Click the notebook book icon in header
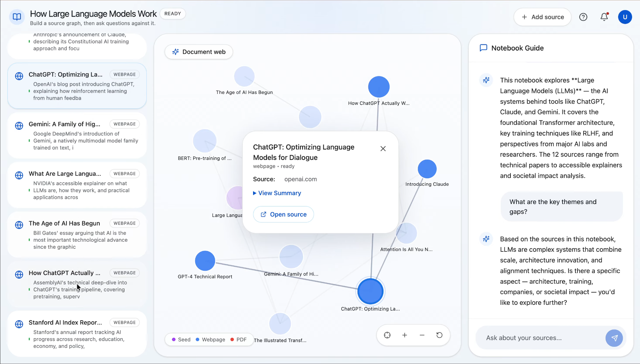 click(17, 17)
